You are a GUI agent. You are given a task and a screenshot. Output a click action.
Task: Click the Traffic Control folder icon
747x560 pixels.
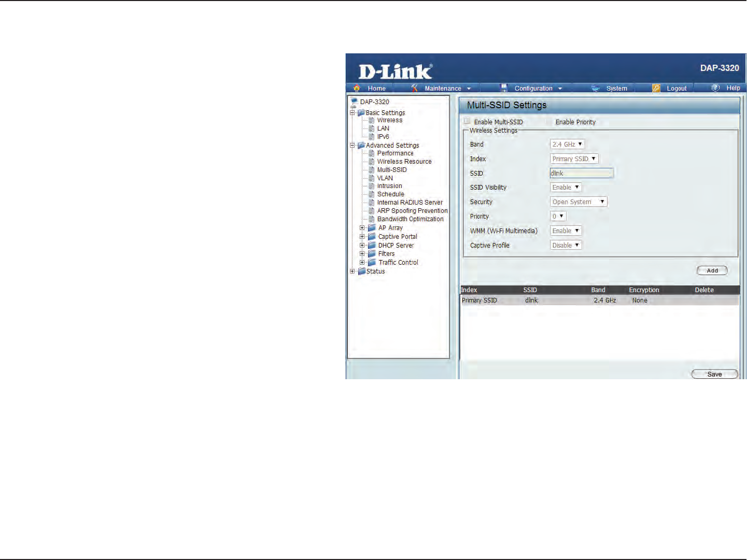click(x=372, y=263)
